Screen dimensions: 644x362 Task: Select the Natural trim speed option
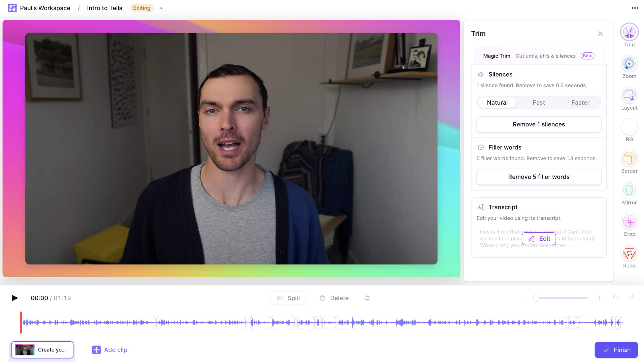pyautogui.click(x=497, y=103)
